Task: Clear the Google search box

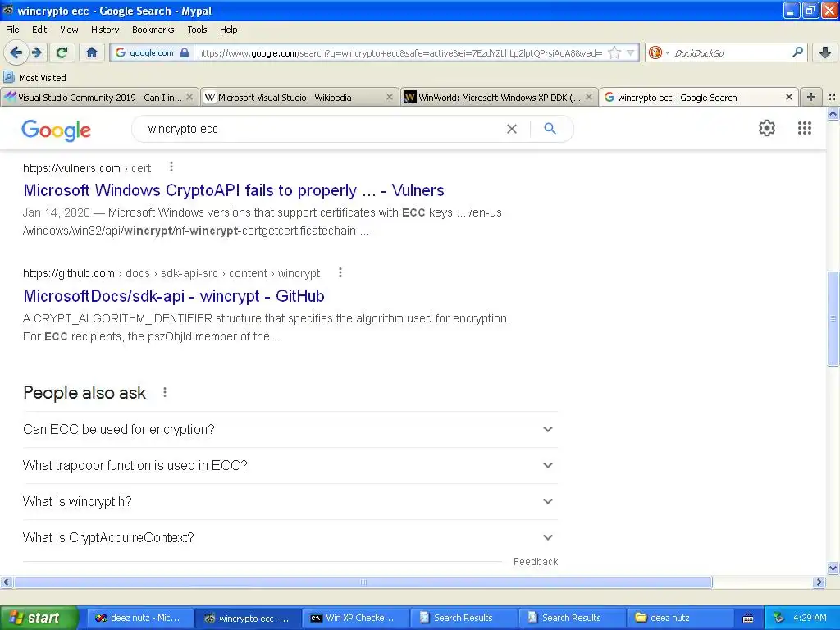Action: [x=512, y=129]
